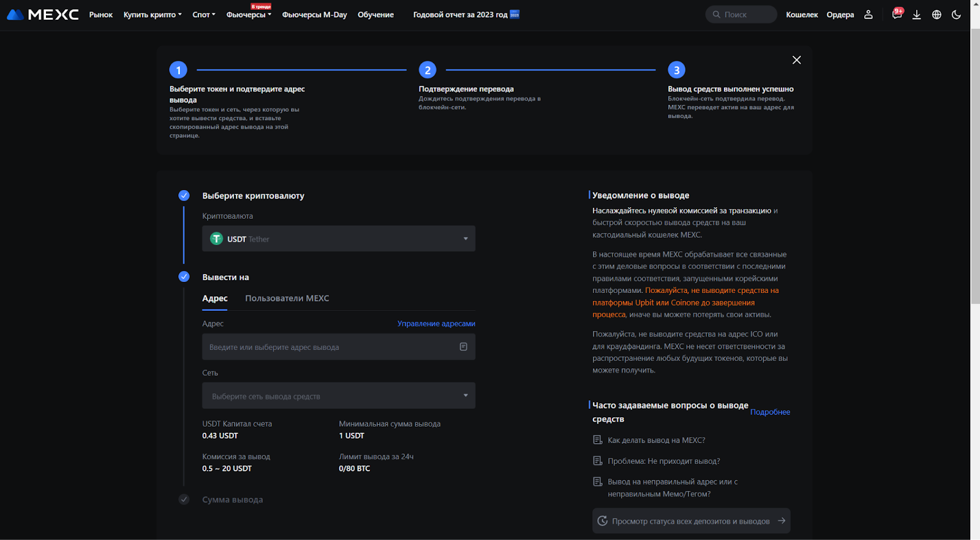Click the Управление адресами link

tap(436, 324)
